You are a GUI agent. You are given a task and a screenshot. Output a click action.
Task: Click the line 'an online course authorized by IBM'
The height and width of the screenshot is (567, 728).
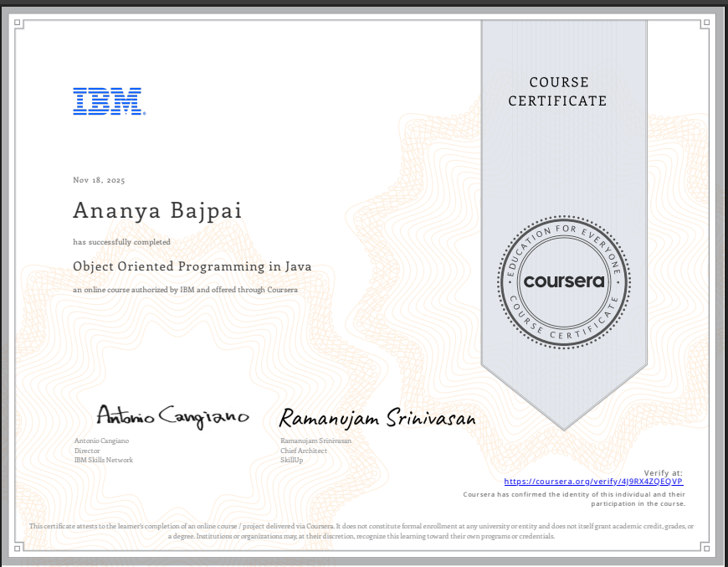(x=185, y=290)
